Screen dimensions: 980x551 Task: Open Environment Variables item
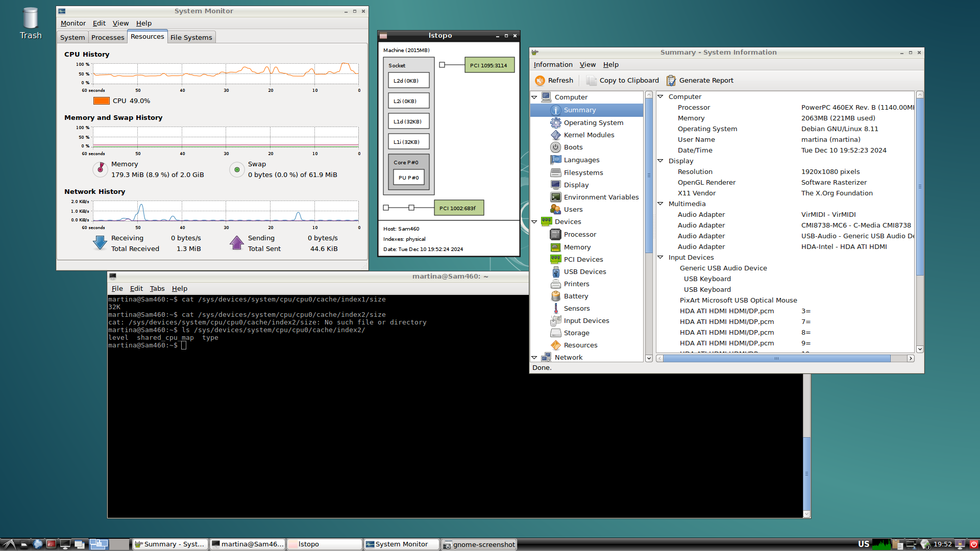tap(601, 197)
